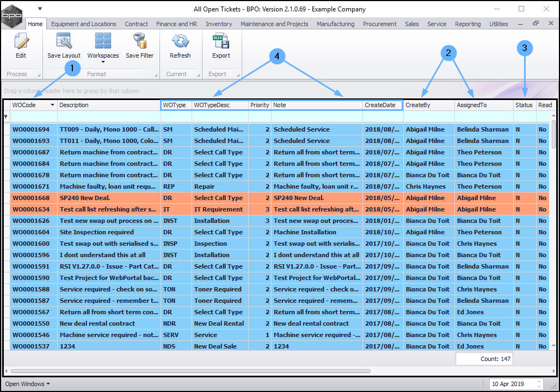Expand the Current group launcher
This screenshot has width=560, height=392.
pyautogui.click(x=198, y=75)
